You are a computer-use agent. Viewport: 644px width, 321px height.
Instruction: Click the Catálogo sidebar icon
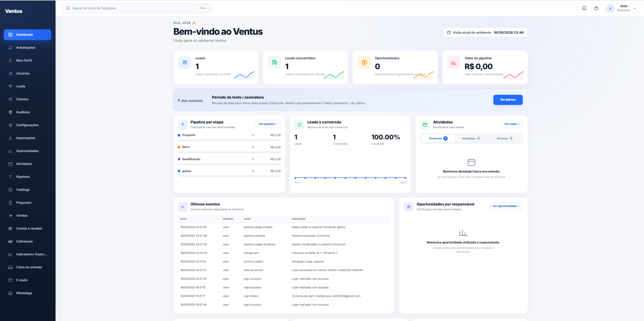[10, 190]
